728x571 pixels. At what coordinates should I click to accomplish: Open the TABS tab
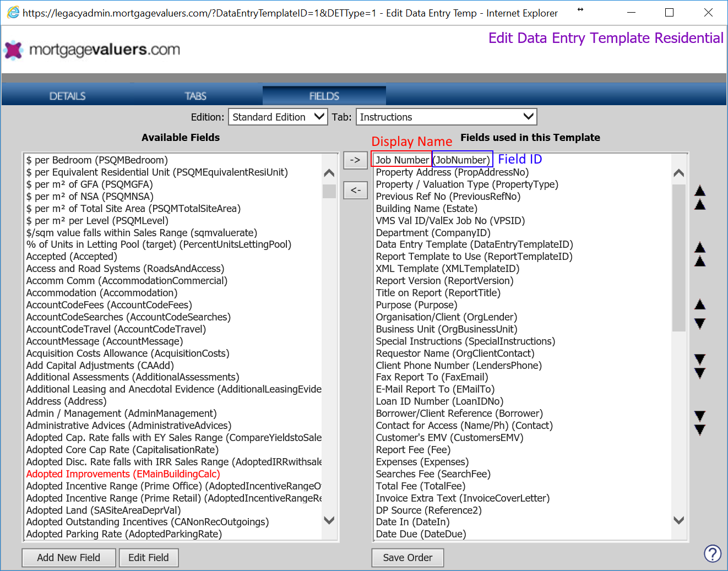[195, 96]
